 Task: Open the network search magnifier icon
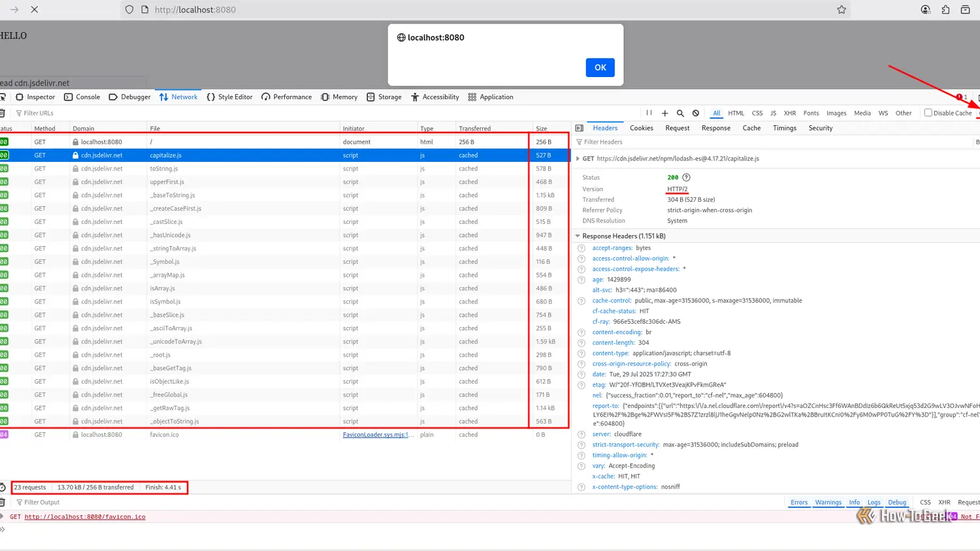(680, 113)
